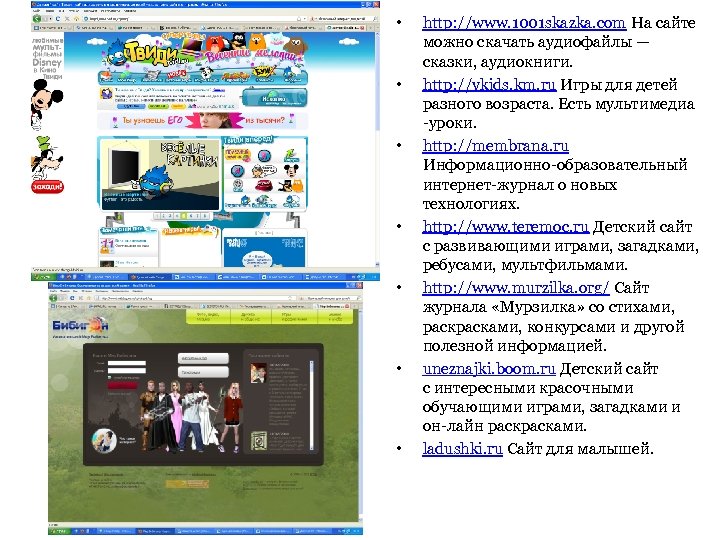
Task: Click the Бибигон logo
Action: [80, 326]
